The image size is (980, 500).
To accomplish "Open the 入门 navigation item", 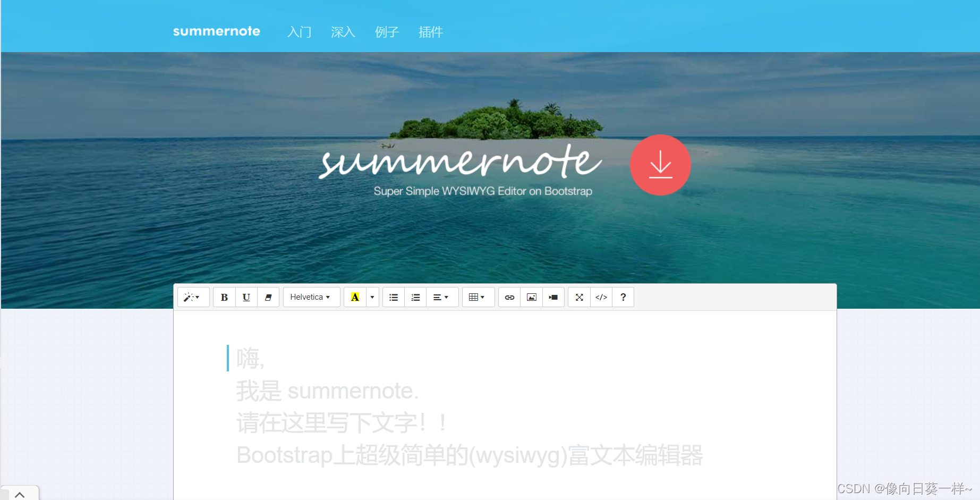I will tap(300, 32).
